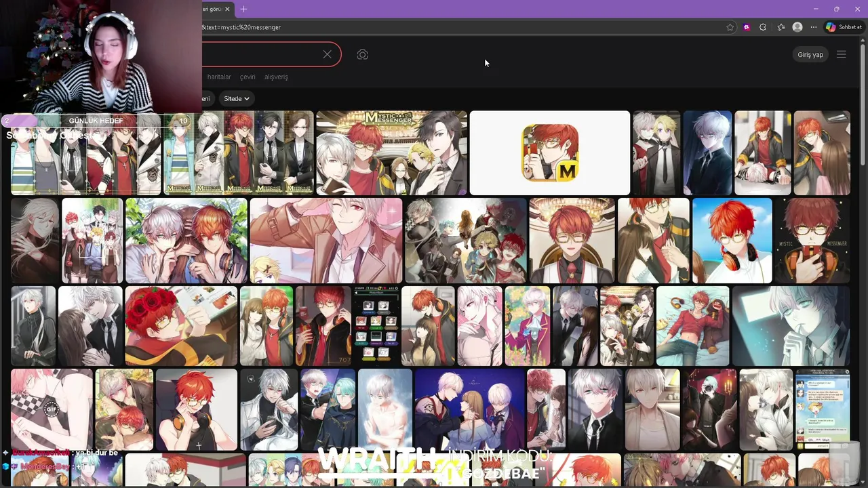The width and height of the screenshot is (868, 488).
Task: Switch to the çeviri tab
Action: 248,77
